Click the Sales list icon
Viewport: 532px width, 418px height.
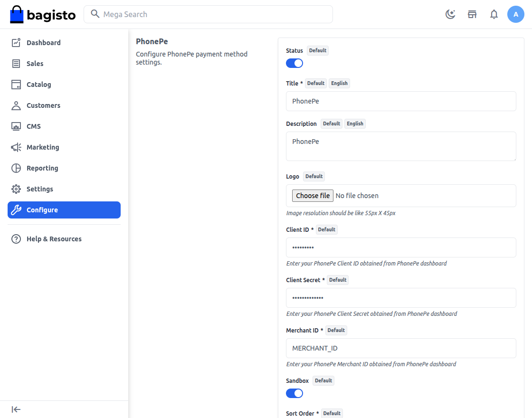click(x=16, y=64)
